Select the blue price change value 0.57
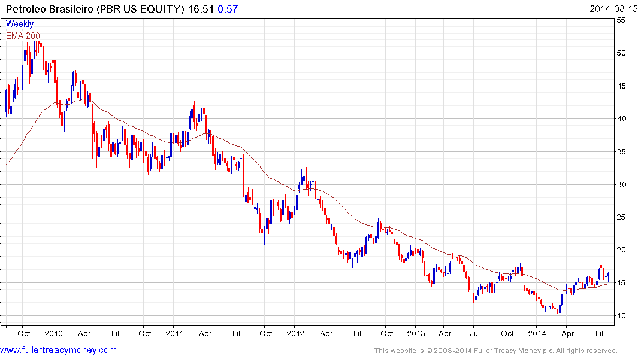Viewport: 644px width, 359px height. coord(228,9)
